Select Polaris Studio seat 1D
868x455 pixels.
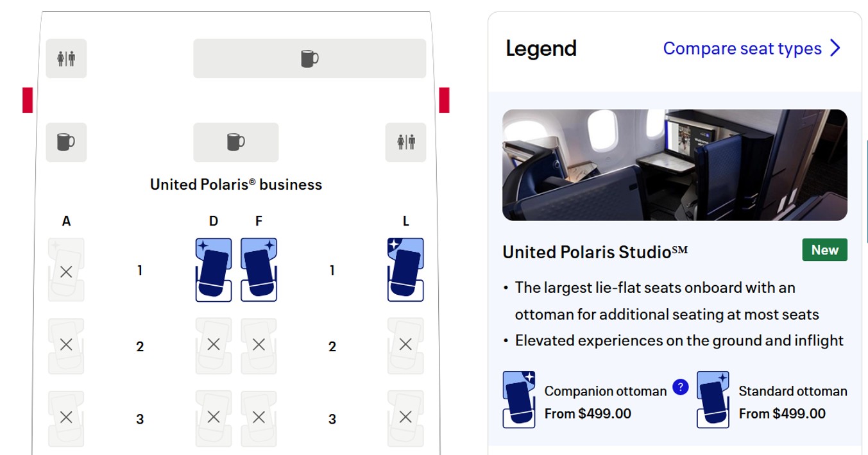click(x=214, y=270)
